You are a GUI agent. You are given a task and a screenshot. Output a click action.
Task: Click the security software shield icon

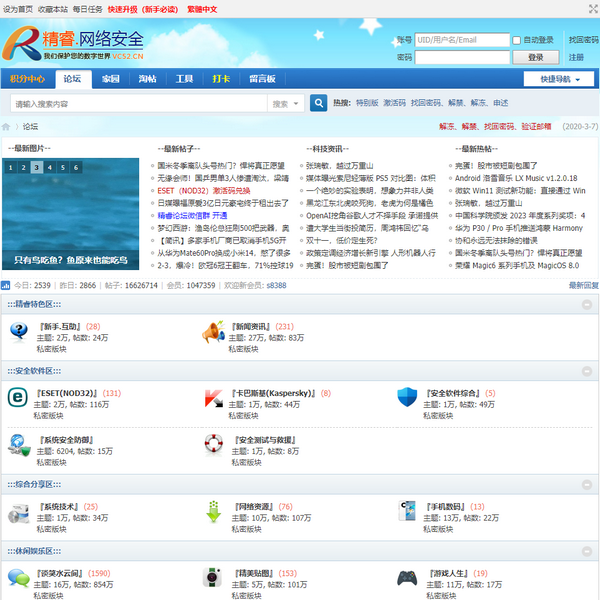pyautogui.click(x=407, y=398)
